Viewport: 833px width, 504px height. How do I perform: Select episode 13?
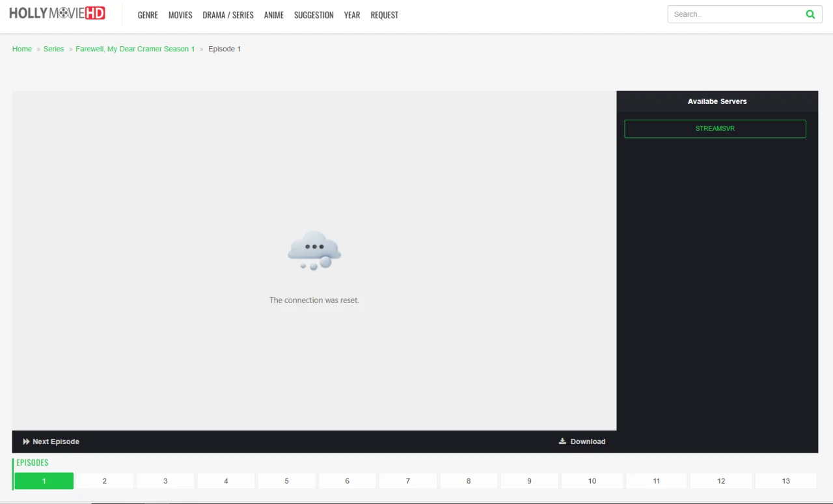[x=786, y=481]
